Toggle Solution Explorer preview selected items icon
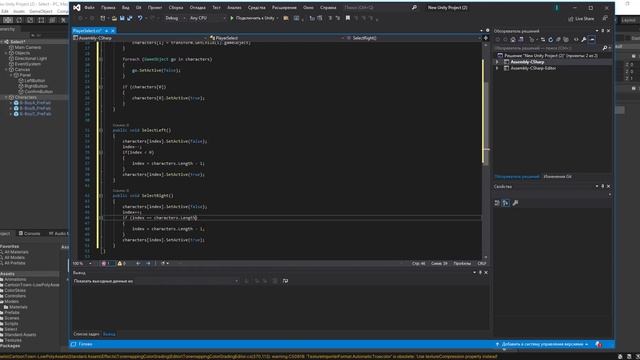The width and height of the screenshot is (640, 360). pyautogui.click(x=592, y=40)
